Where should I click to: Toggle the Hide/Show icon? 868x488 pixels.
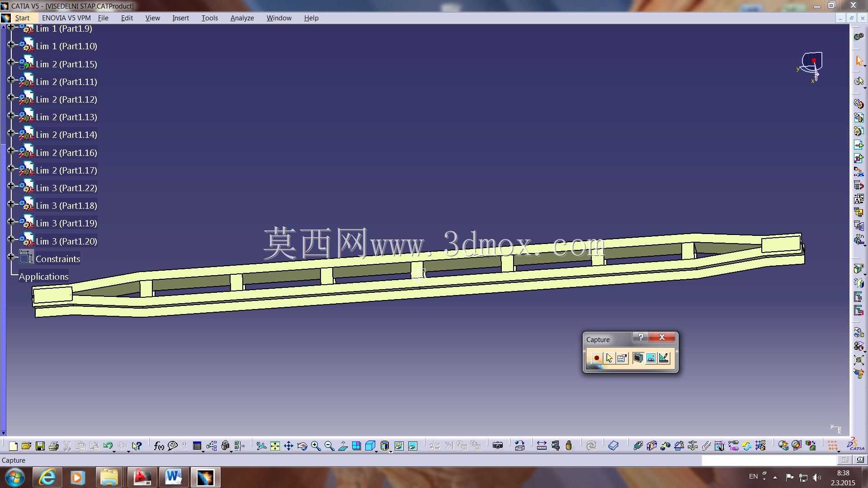(x=399, y=446)
